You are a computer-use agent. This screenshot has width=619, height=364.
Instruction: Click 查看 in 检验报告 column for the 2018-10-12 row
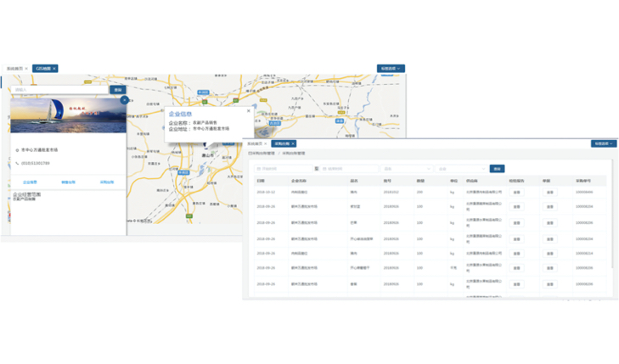[517, 193]
